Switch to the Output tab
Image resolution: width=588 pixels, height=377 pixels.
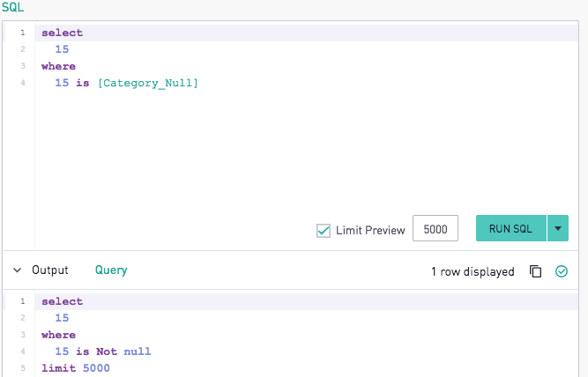coord(50,270)
